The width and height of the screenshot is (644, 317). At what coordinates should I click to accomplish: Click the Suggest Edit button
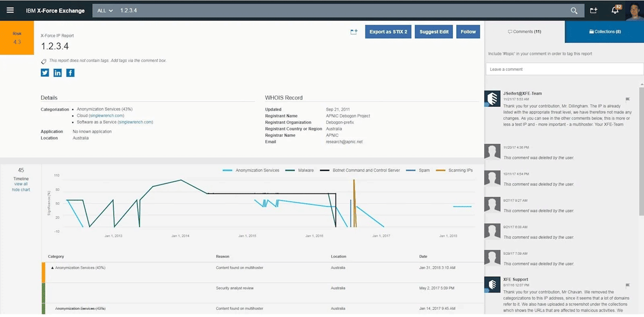click(434, 32)
